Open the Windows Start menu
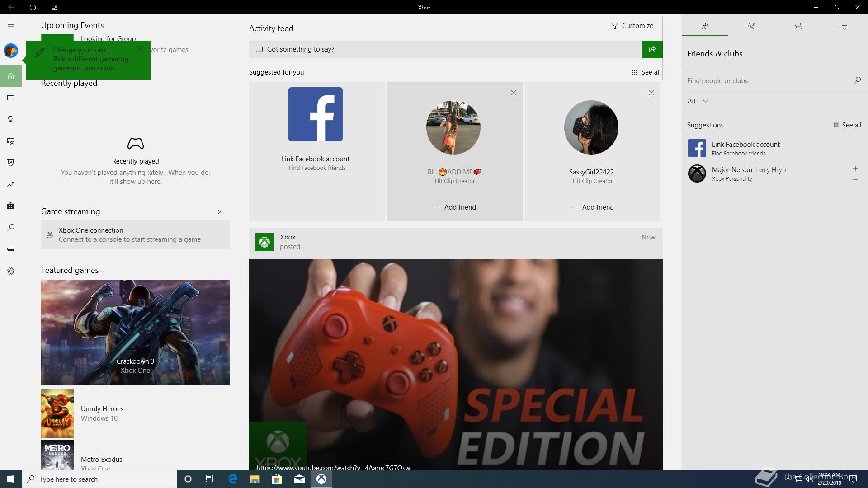This screenshot has width=868, height=488. pyautogui.click(x=11, y=479)
